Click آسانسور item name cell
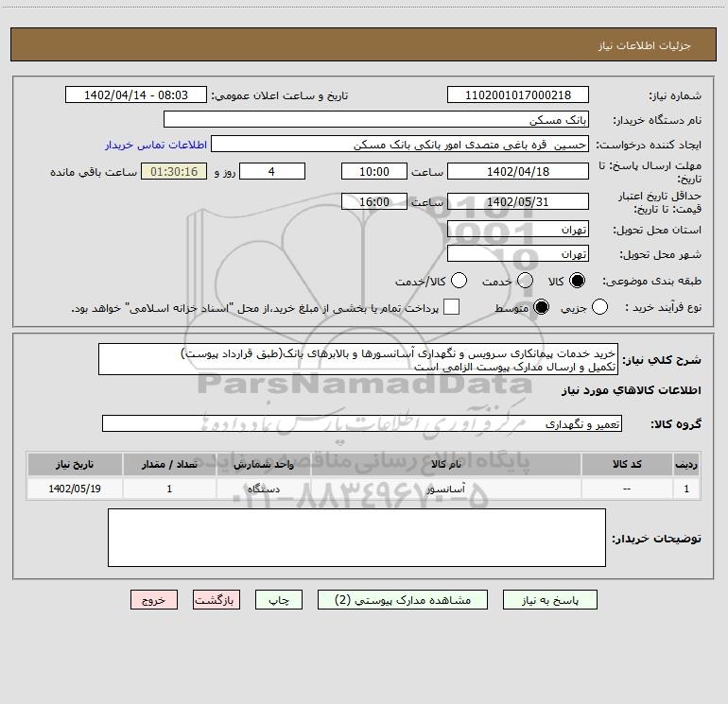 coord(445,489)
